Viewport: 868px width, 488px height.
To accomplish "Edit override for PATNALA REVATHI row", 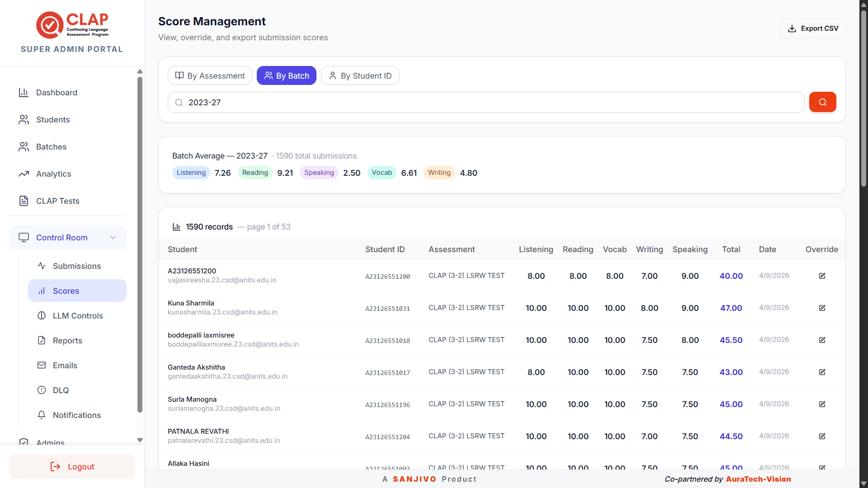I will click(822, 436).
